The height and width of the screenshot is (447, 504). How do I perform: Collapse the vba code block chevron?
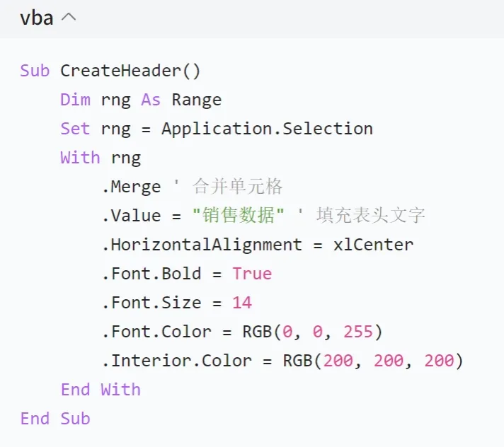(x=68, y=18)
